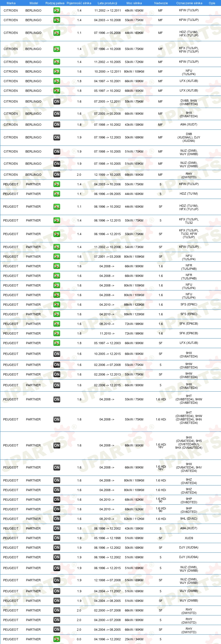Click the XUD9 engine code cell
This screenshot has width=221, height=644.
point(189,538)
